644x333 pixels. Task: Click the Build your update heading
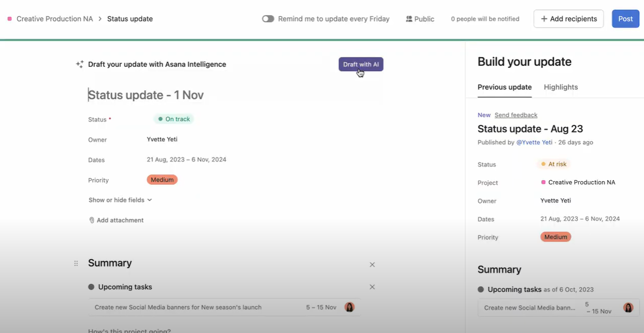524,62
